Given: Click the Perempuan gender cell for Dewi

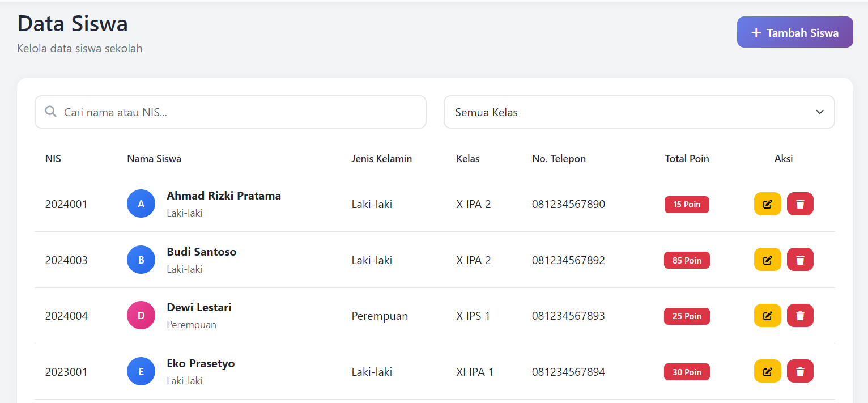Looking at the screenshot, I should click(x=380, y=316).
